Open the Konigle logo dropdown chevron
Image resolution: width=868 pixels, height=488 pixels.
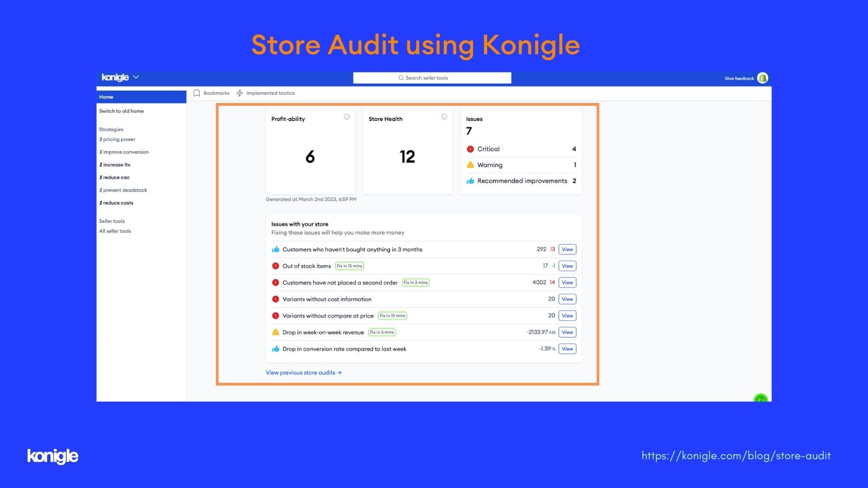tap(136, 77)
